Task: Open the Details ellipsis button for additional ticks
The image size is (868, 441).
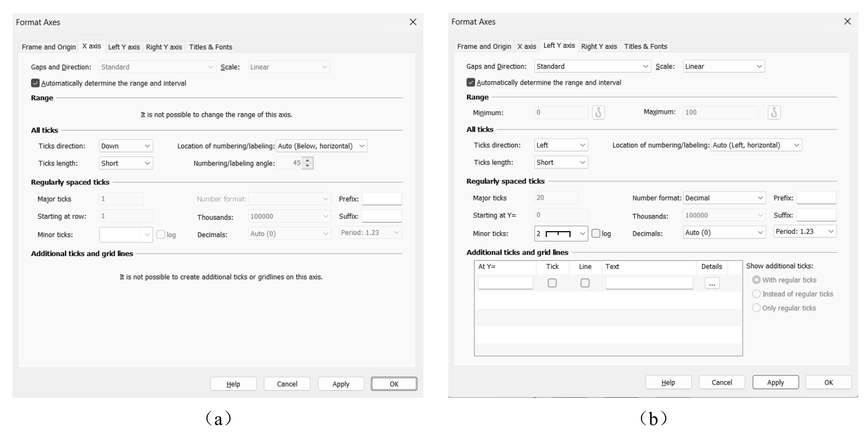Action: tap(712, 283)
